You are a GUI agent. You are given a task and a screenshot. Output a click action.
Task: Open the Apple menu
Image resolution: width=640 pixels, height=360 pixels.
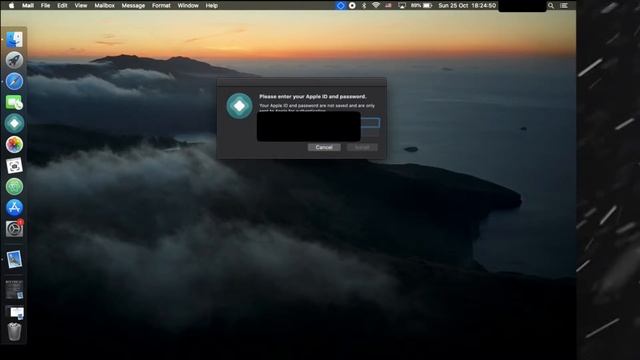[x=11, y=5]
